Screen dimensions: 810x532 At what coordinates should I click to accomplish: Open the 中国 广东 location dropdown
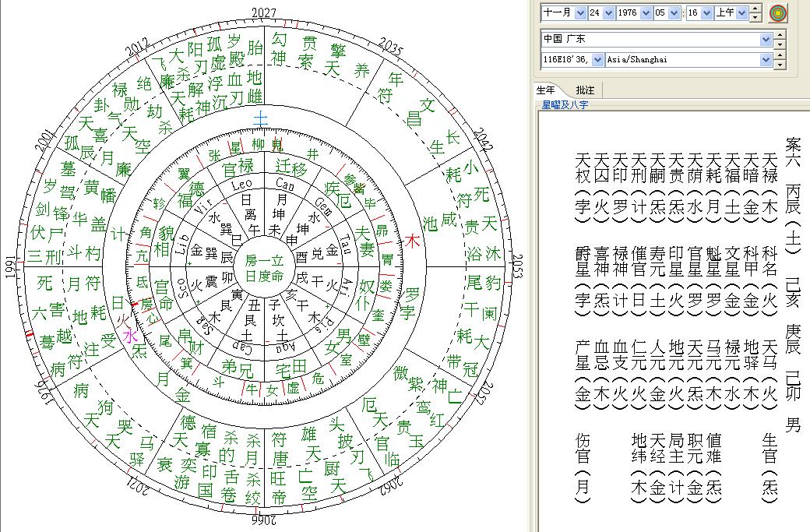pyautogui.click(x=766, y=39)
